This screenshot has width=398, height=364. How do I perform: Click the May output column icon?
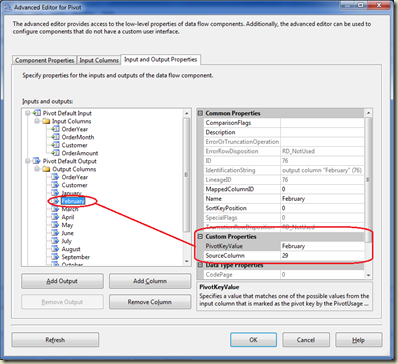click(55, 225)
